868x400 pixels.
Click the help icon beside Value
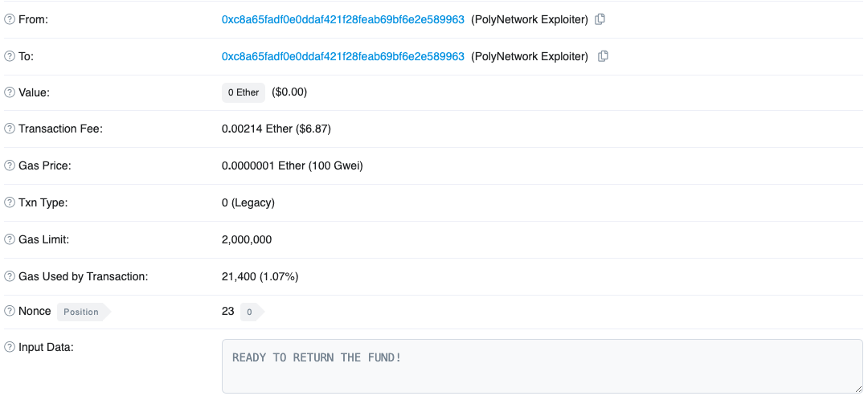pos(10,92)
